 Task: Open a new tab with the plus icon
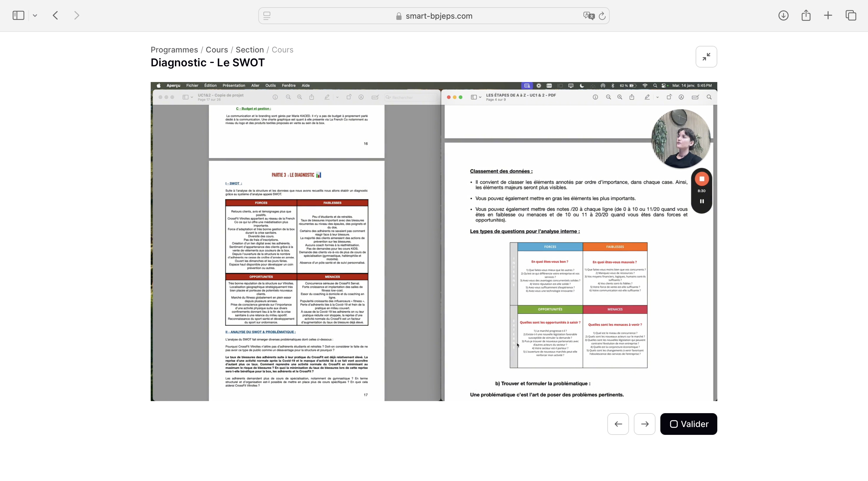(828, 15)
